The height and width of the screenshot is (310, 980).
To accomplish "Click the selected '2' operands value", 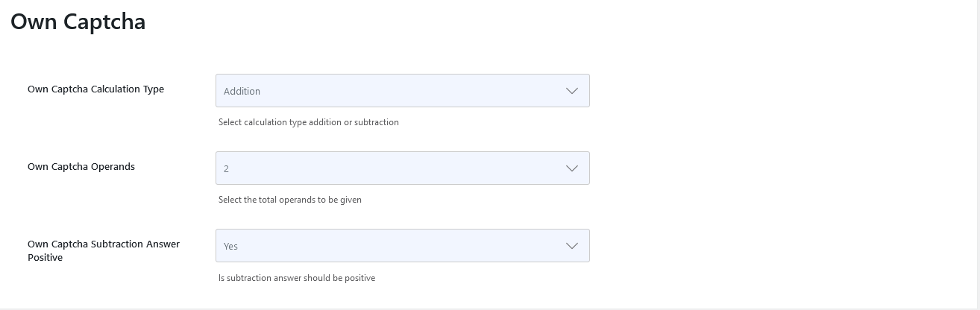I will [x=226, y=168].
